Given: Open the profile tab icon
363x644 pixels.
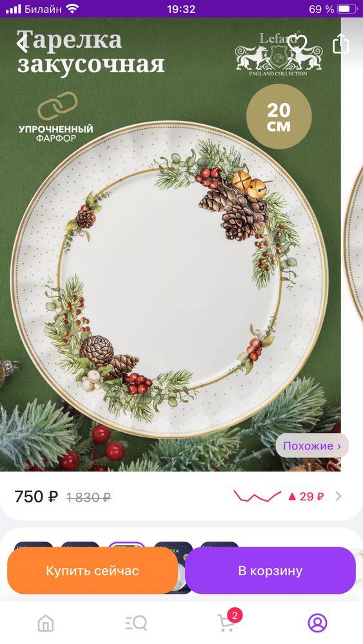Looking at the screenshot, I should point(317,623).
